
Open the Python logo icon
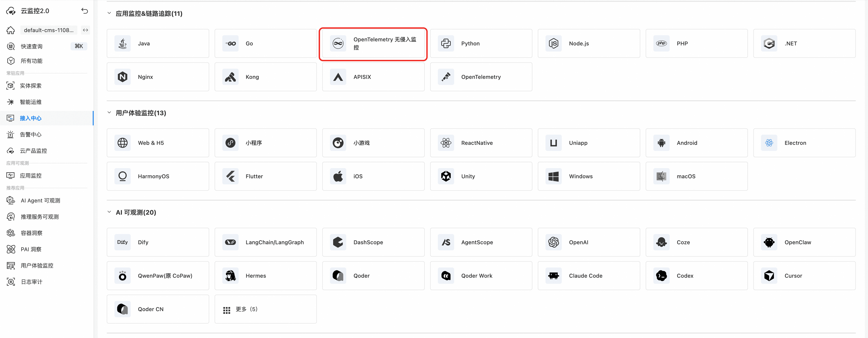[x=446, y=43]
